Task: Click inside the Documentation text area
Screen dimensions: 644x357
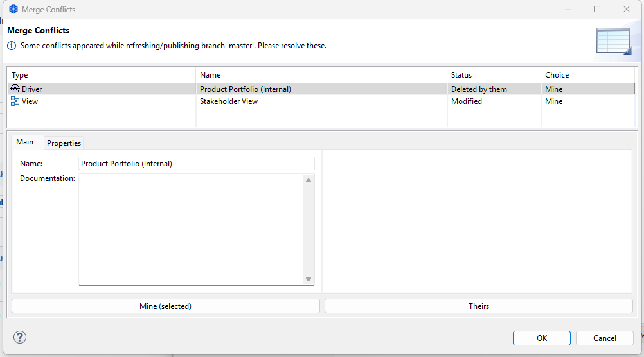Action: click(x=191, y=229)
